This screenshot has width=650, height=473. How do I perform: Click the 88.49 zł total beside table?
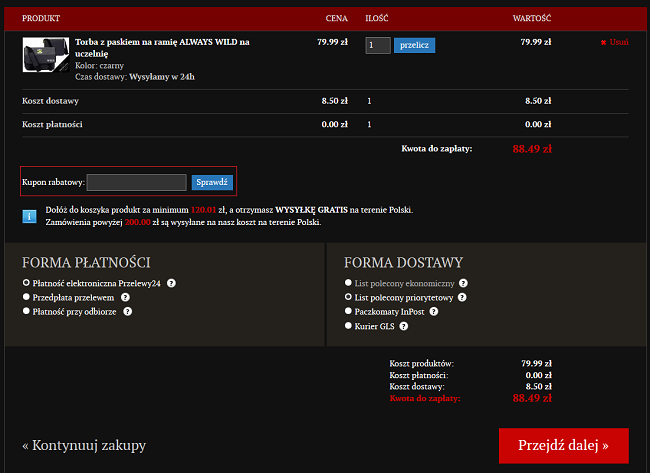point(532,149)
